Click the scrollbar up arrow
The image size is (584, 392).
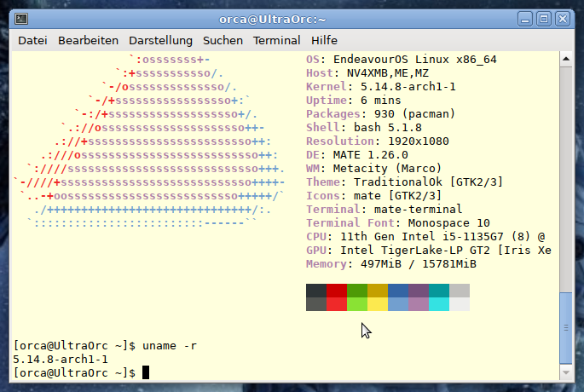coord(566,59)
